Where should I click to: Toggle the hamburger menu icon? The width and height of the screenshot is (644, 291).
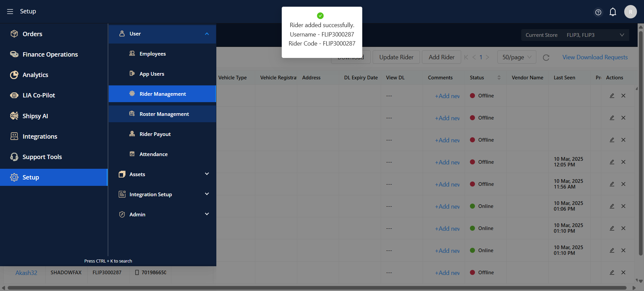[10, 11]
